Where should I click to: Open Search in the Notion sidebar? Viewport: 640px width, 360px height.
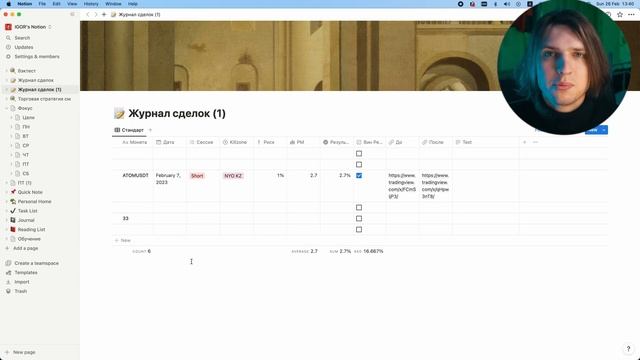click(x=22, y=38)
